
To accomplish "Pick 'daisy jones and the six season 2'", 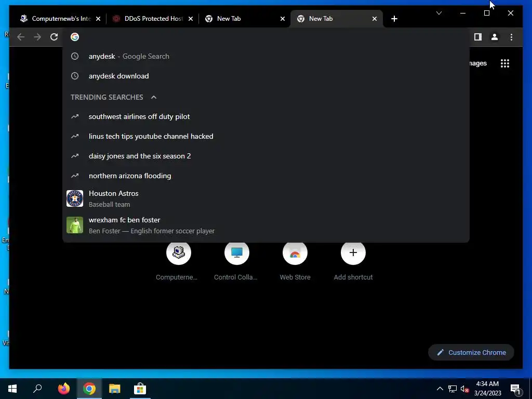I will tap(265, 156).
